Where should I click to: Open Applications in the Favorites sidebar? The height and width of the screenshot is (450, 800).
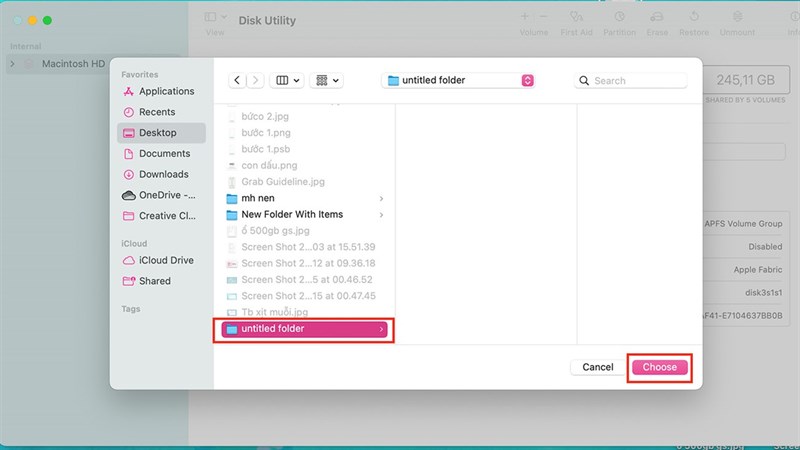tap(161, 91)
